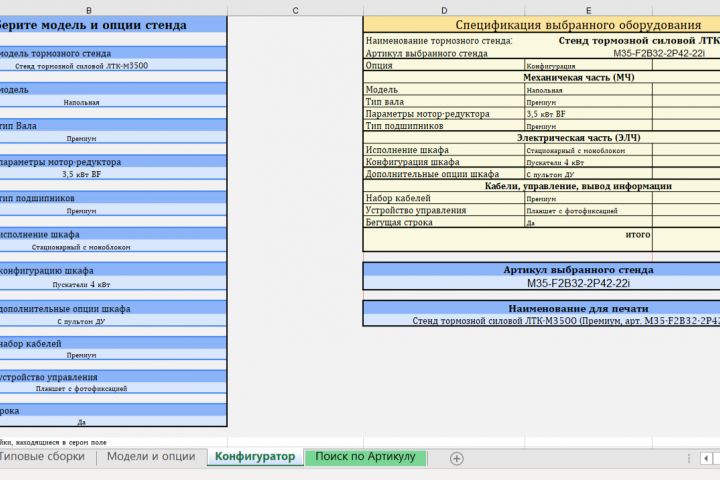Select column B header
Viewport: 720px width, 480px height.
[89, 10]
